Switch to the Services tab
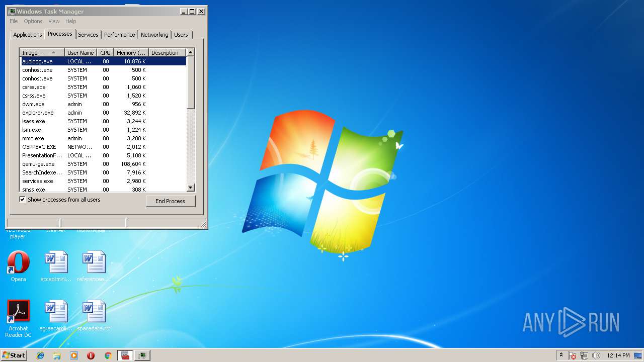Viewport: 644px width, 362px height. [x=88, y=35]
